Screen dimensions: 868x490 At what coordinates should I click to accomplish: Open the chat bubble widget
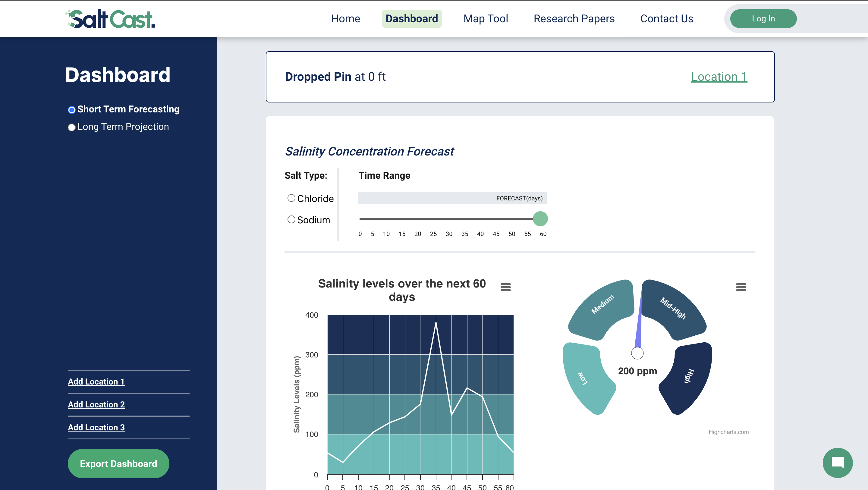[x=837, y=462]
